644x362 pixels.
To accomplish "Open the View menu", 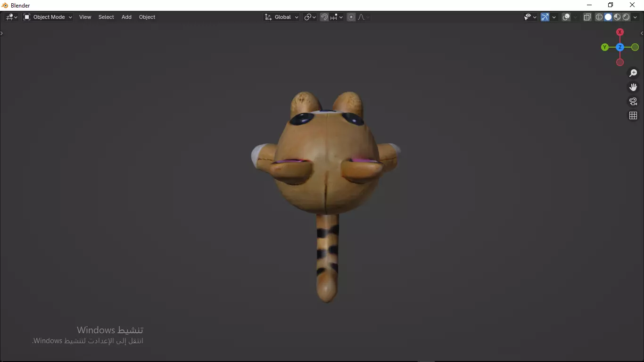I will click(x=85, y=17).
